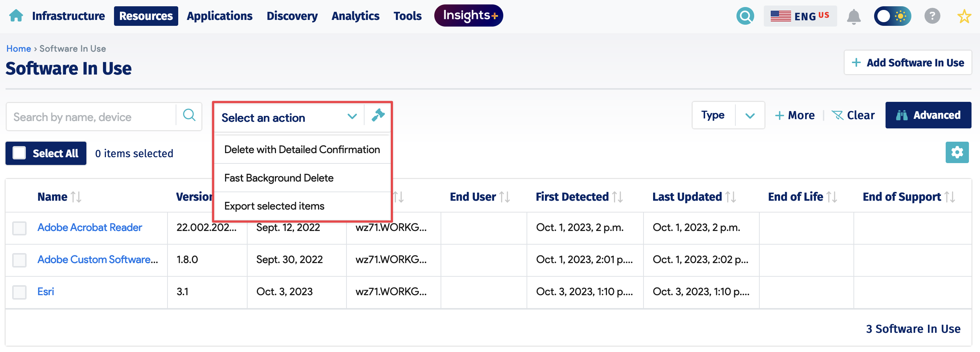980x352 pixels.
Task: Click the + More filters button
Action: click(x=794, y=115)
